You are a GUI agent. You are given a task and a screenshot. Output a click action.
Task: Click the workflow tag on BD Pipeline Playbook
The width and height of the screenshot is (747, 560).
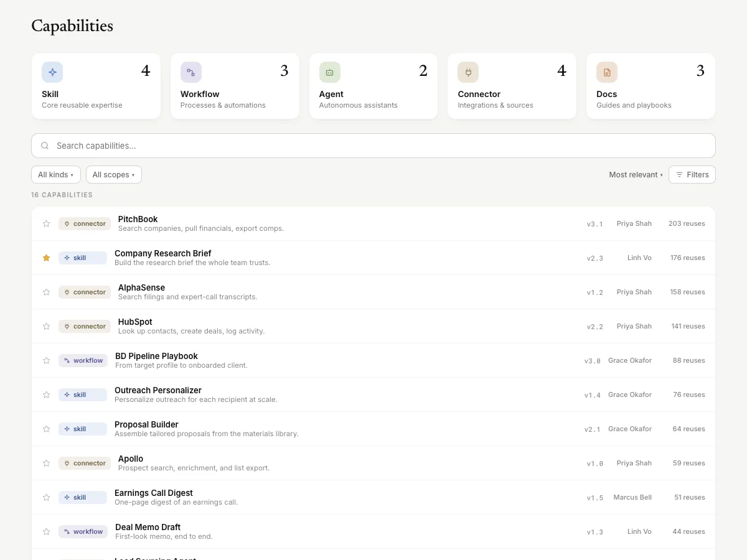(x=83, y=360)
